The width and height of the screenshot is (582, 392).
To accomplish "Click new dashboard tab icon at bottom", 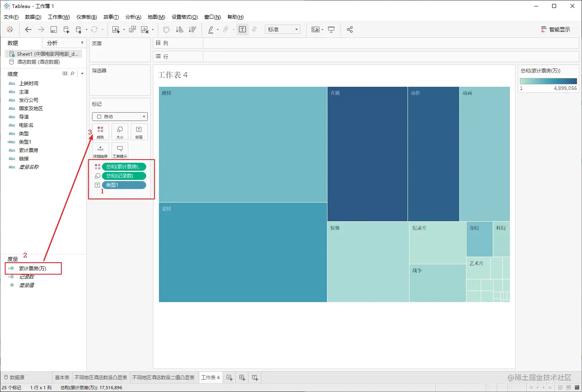I will [242, 378].
